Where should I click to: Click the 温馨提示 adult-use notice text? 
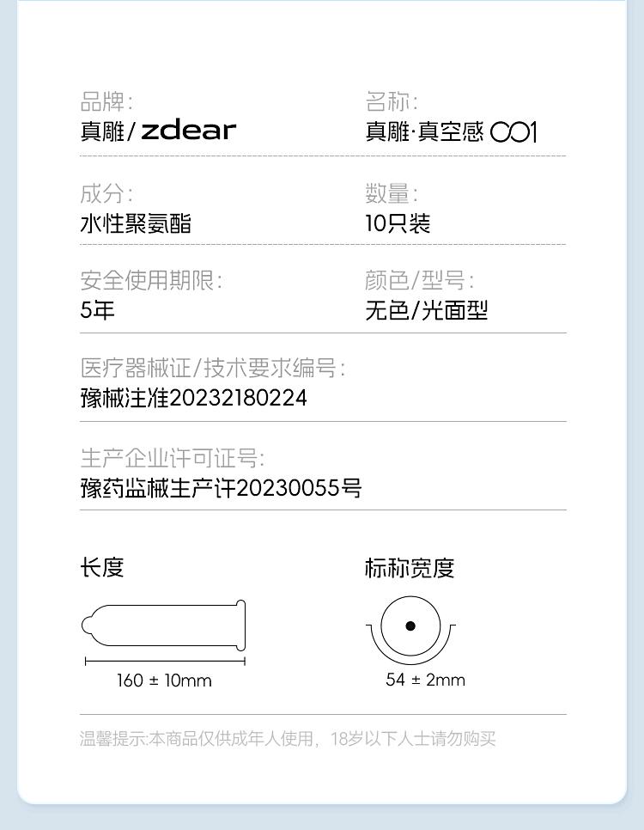(288, 738)
